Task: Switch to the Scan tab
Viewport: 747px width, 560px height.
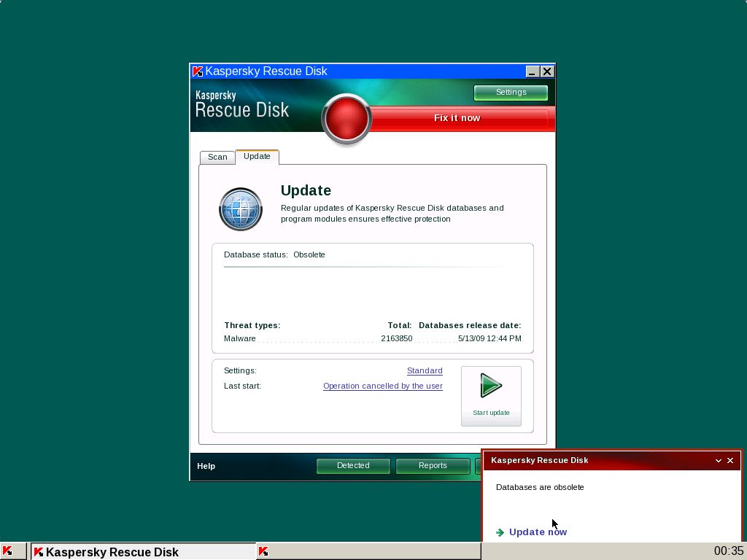Action: click(x=217, y=157)
